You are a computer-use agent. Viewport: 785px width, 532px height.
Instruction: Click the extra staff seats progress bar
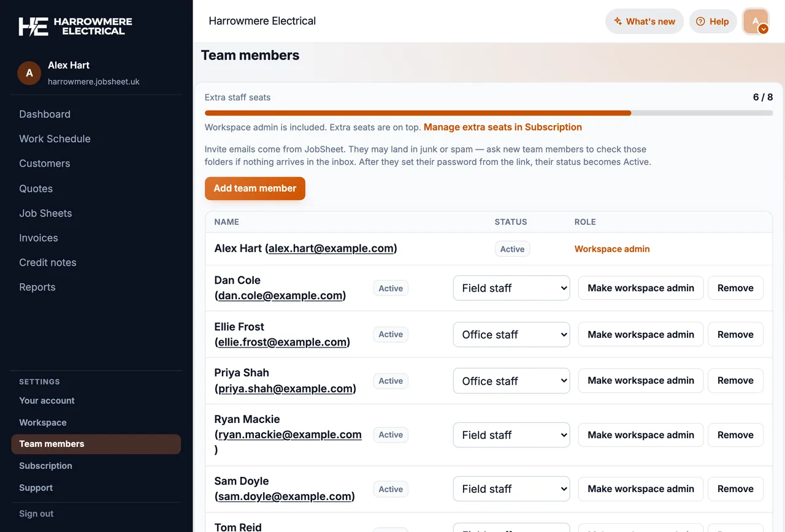click(x=489, y=113)
